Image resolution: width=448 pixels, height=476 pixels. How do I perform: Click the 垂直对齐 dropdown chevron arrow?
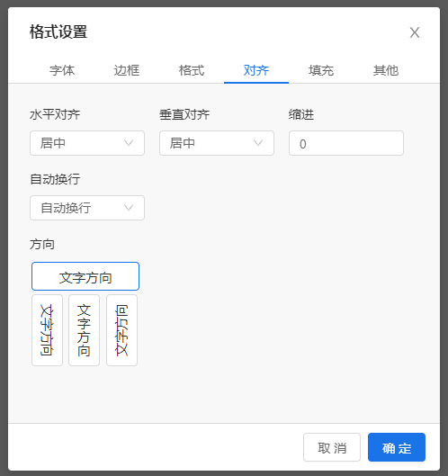pyautogui.click(x=258, y=143)
